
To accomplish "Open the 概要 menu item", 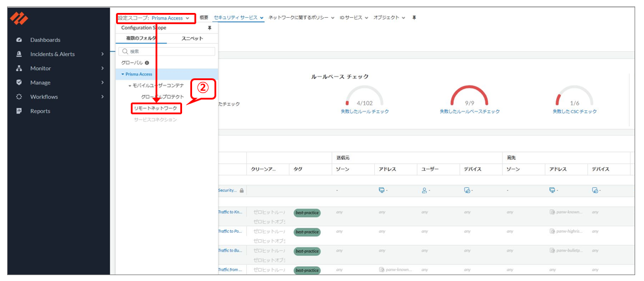I will click(x=204, y=18).
